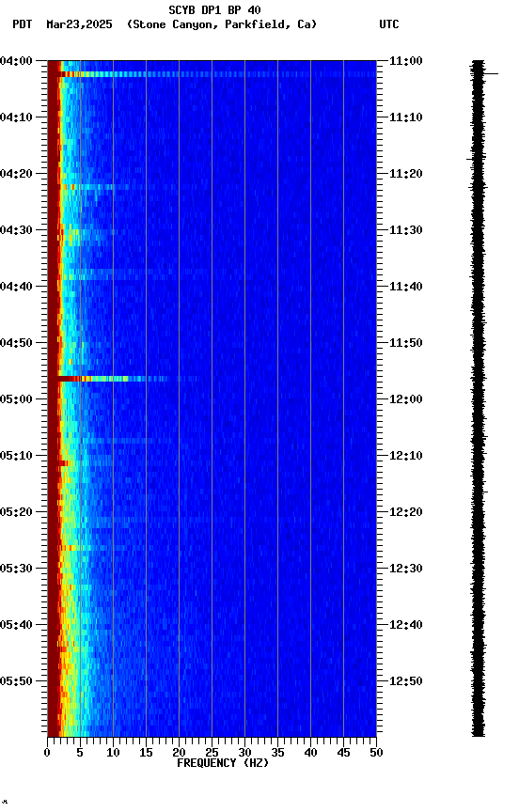Click the '12:50' UTC time label

[x=406, y=681]
